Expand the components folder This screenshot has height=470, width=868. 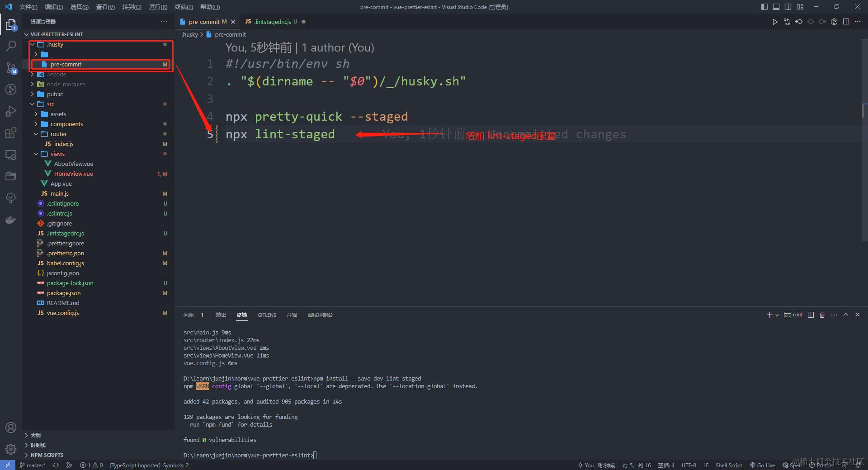[x=36, y=124]
